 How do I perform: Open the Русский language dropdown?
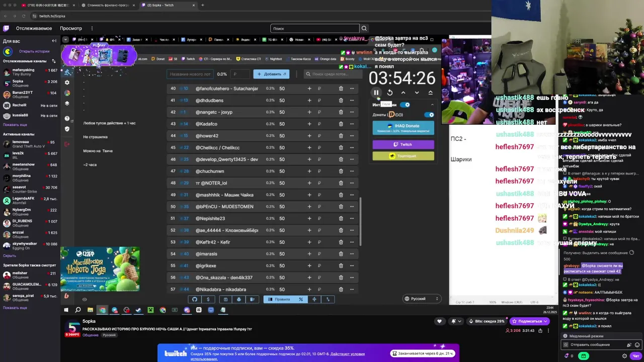tap(422, 299)
